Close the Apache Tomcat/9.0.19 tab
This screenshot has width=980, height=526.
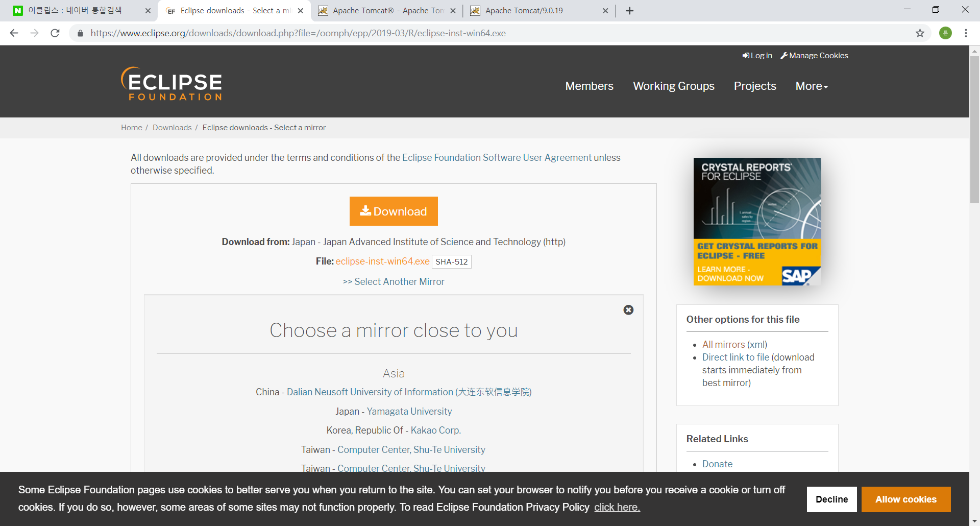(x=605, y=11)
